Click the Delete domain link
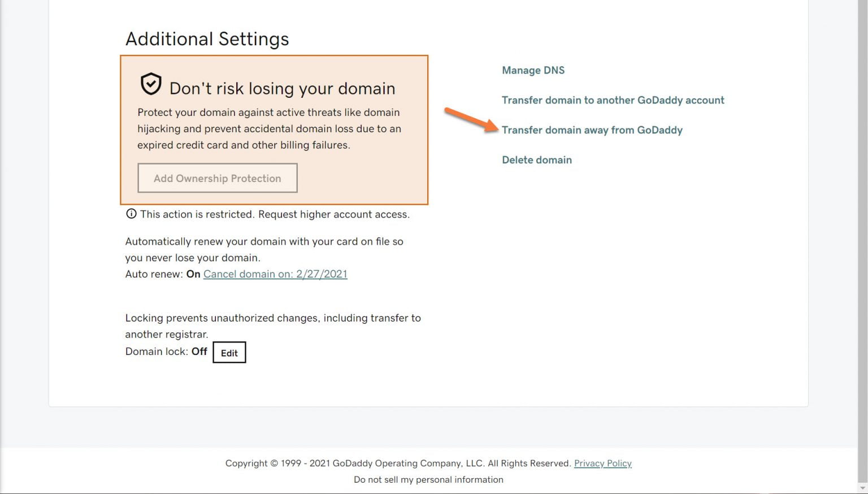This screenshot has width=868, height=494. click(536, 160)
